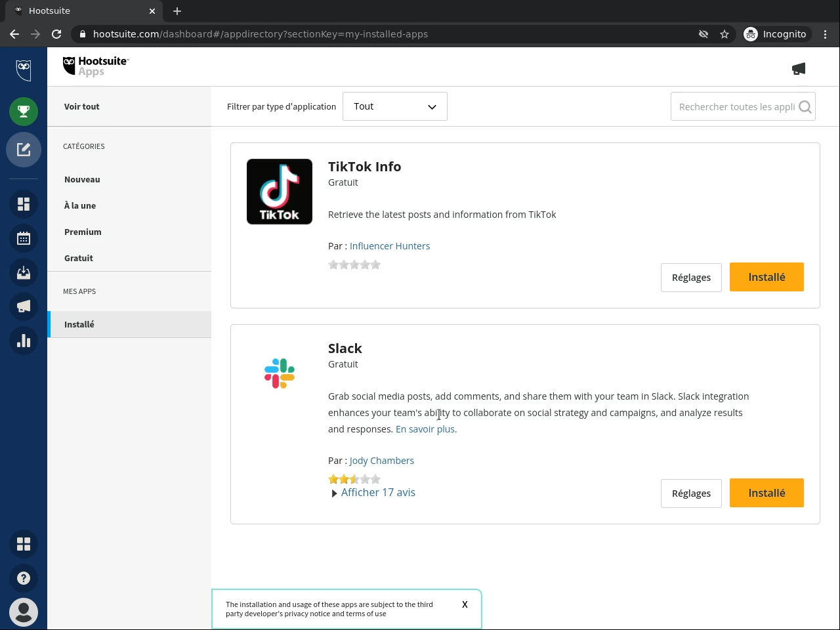Viewport: 840px width, 630px height.
Task: Open the Inbox tray icon
Action: coord(24,272)
